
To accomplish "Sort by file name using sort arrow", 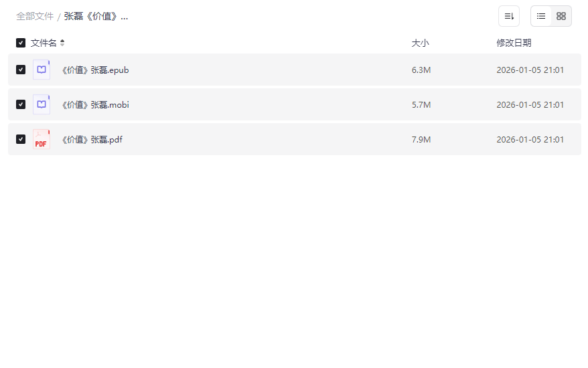I will point(62,43).
